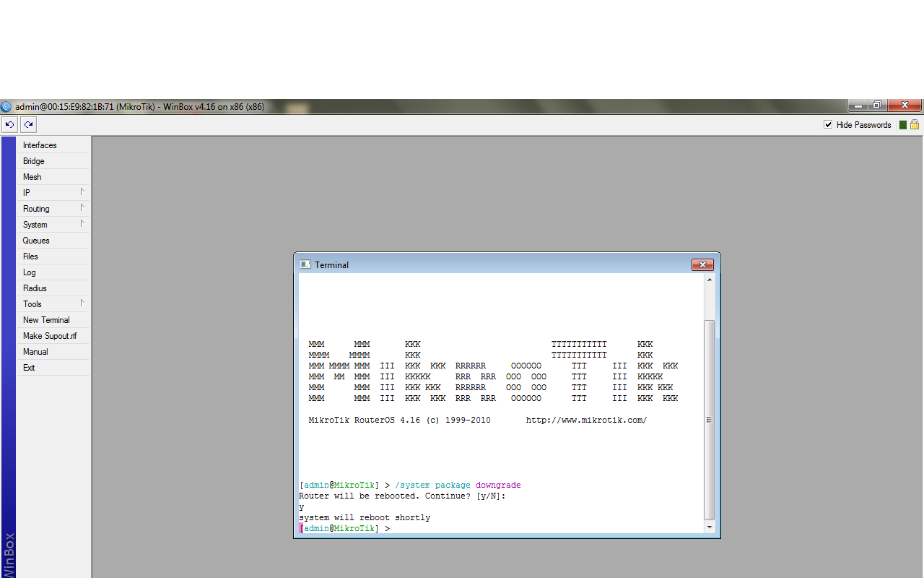
Task: Expand the System submenu
Action: coord(54,225)
